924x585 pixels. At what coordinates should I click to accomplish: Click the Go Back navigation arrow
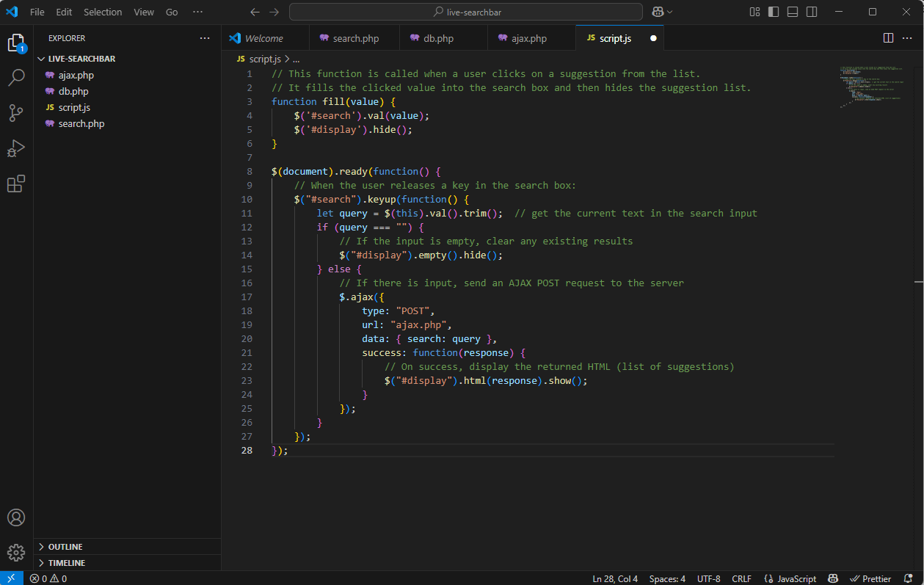(x=255, y=12)
